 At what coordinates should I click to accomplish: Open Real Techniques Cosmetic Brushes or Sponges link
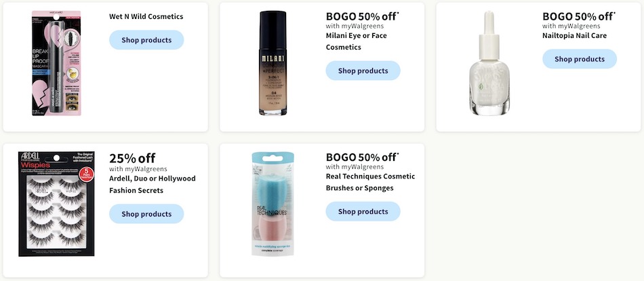click(370, 182)
